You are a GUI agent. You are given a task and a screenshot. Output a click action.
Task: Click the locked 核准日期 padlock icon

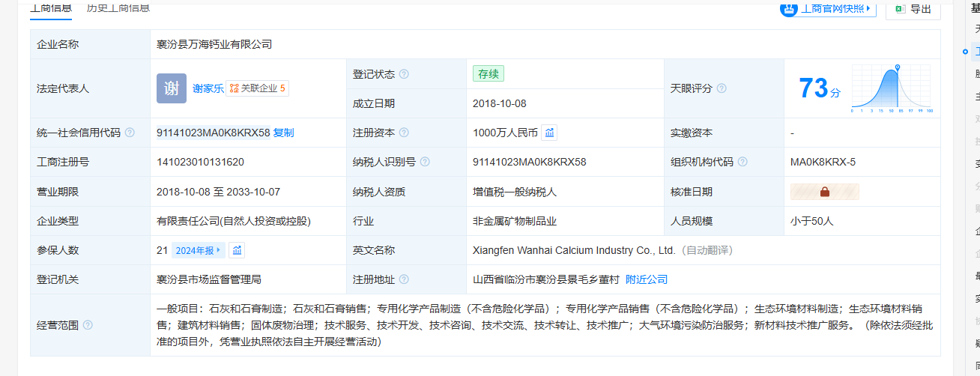[x=825, y=192]
